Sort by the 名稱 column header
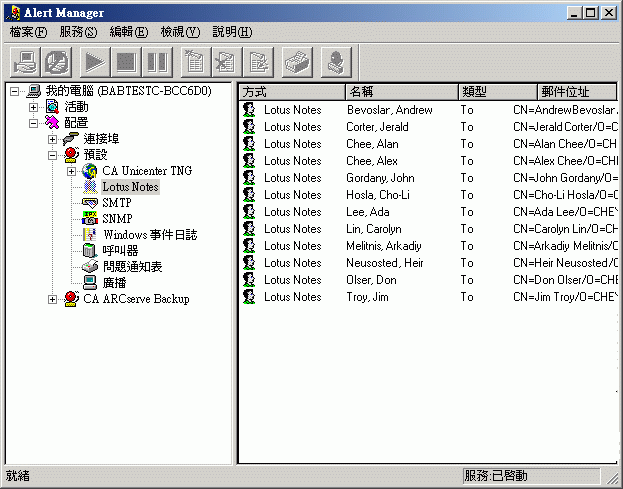 tap(402, 92)
